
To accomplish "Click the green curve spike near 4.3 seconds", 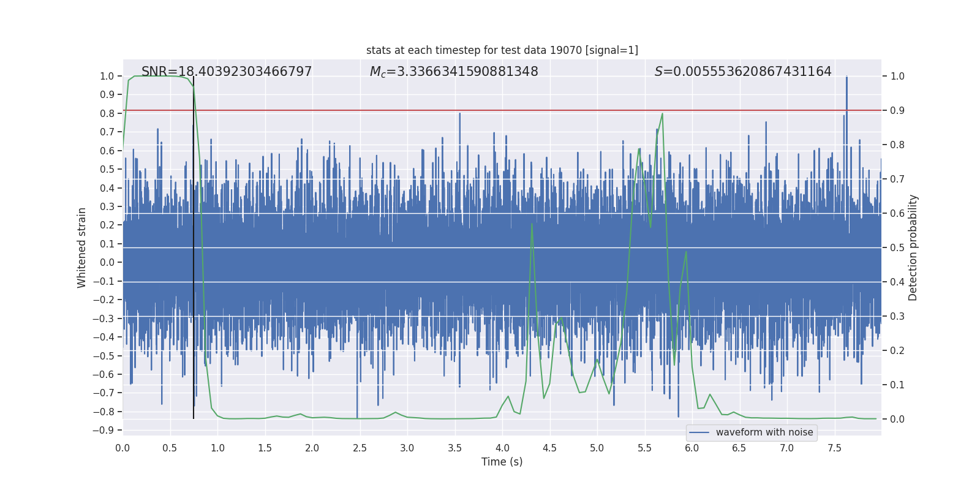I will click(532, 224).
